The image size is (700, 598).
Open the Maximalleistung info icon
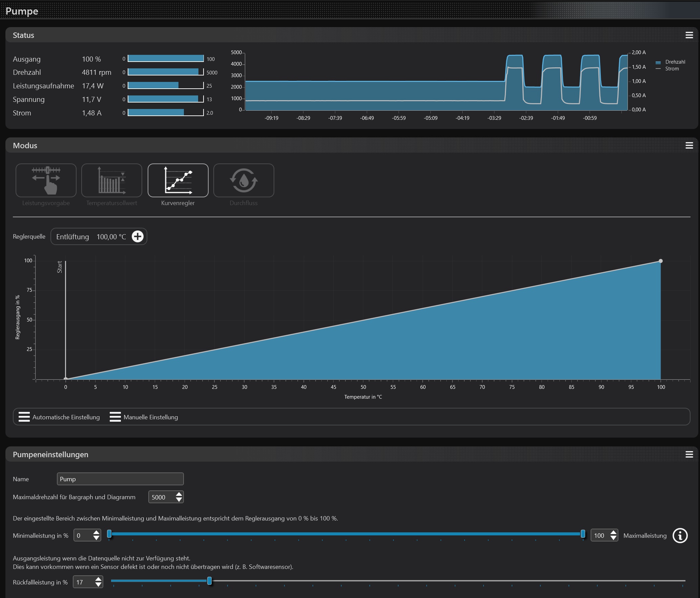point(680,535)
